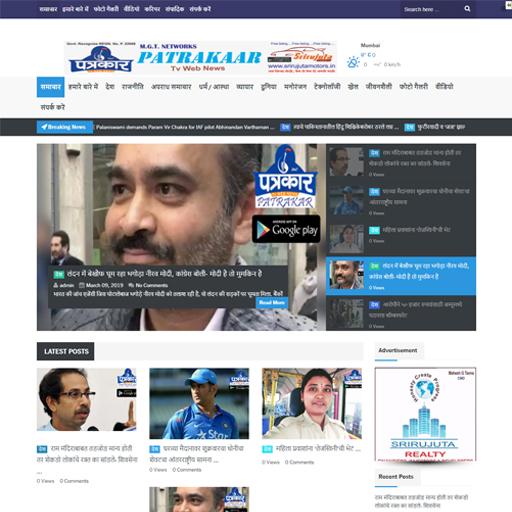Open संपर्क करे in the top purple bar
This screenshot has width=512, height=512.
click(200, 9)
